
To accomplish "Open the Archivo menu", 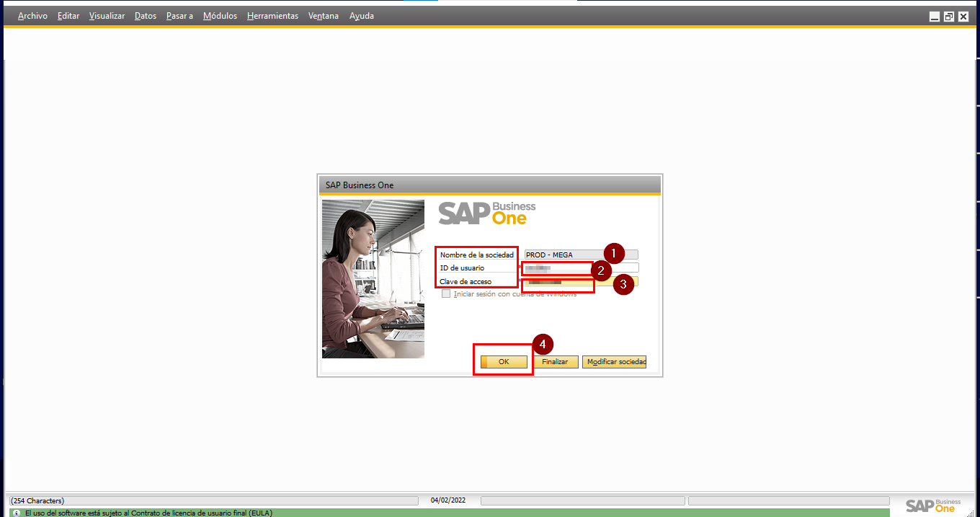I will coord(32,16).
